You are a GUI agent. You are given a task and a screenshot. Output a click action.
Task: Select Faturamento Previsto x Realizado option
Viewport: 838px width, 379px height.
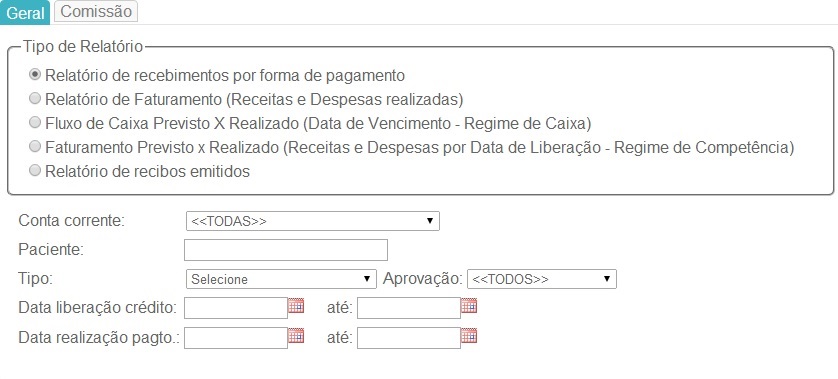click(35, 146)
